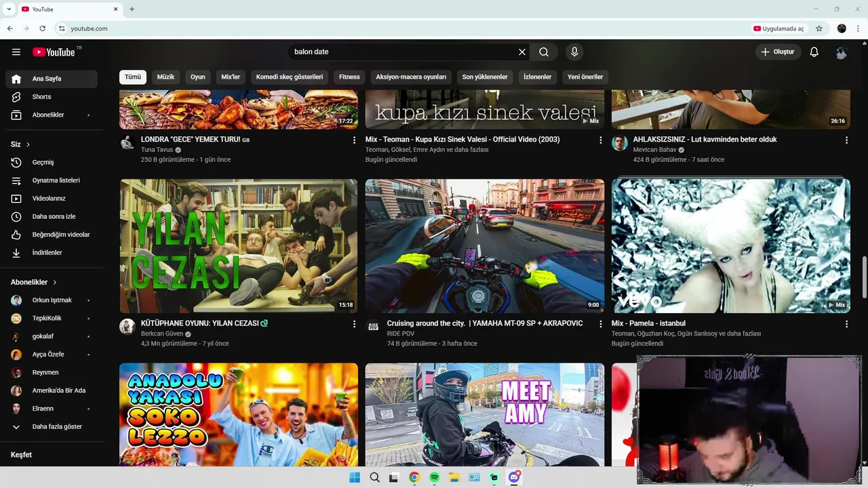Image resolution: width=868 pixels, height=488 pixels.
Task: Open Tuna Tavus channel avatar
Action: 127,143
